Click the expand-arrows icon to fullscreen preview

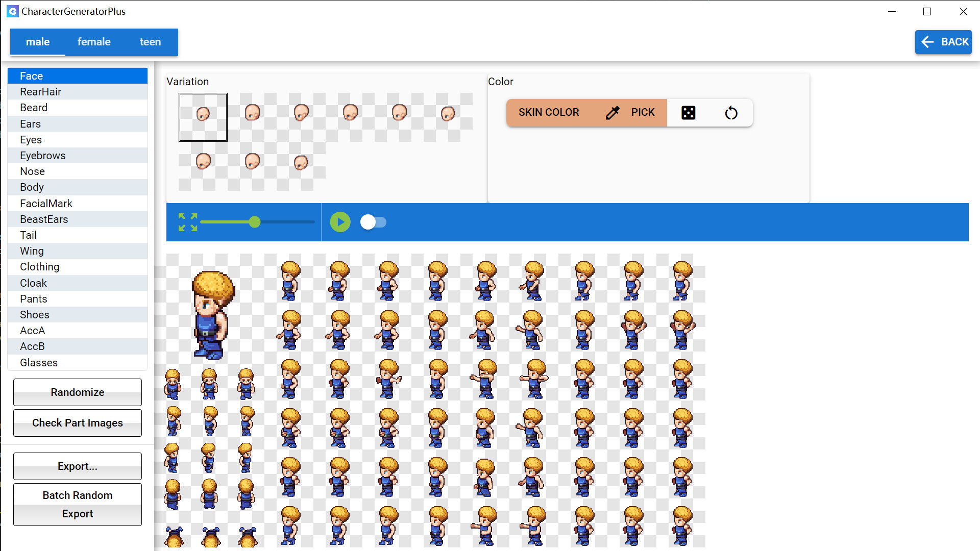pyautogui.click(x=187, y=222)
